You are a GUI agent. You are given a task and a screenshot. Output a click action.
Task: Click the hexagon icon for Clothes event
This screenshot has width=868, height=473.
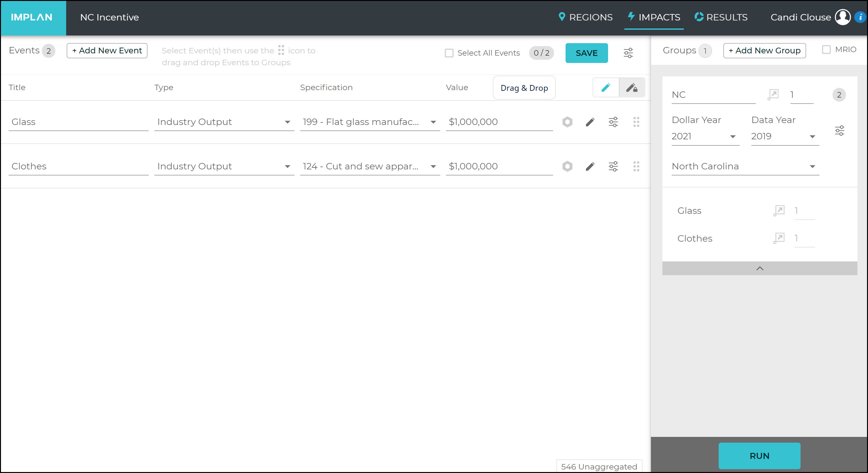pyautogui.click(x=567, y=167)
